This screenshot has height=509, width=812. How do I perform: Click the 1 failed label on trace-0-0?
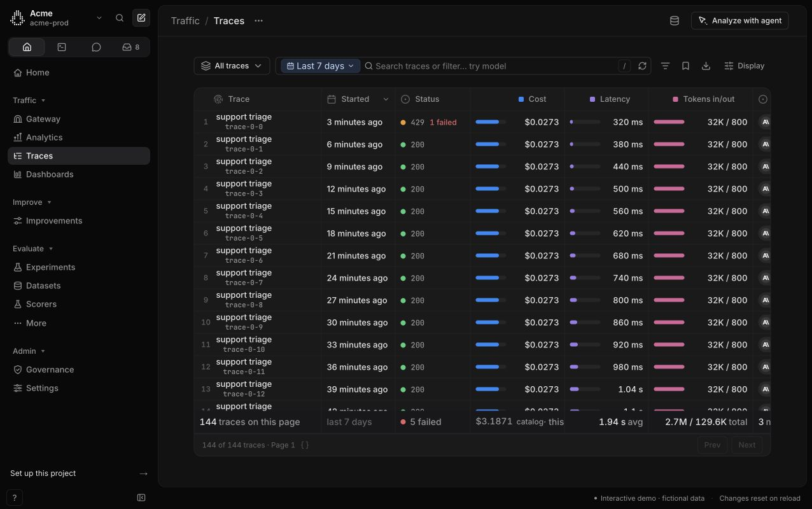pyautogui.click(x=443, y=122)
